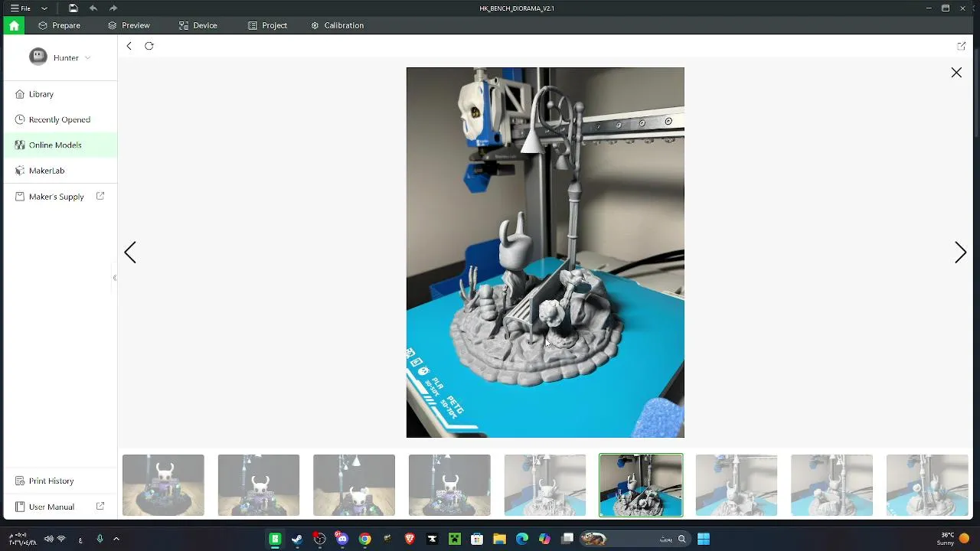Click the taskbar search box
This screenshot has width=980, height=551.
click(634, 539)
